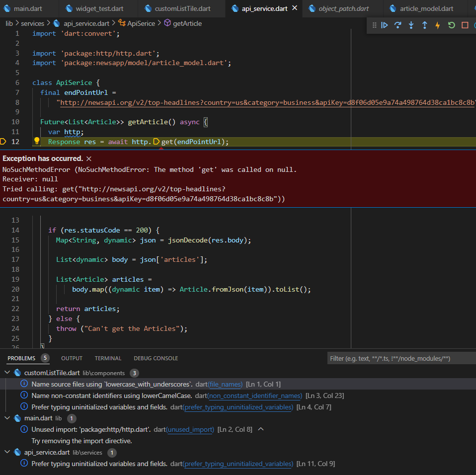Click the Dart file icon in main.dart problems group
The width and height of the screenshot is (476, 475).
coord(17,418)
